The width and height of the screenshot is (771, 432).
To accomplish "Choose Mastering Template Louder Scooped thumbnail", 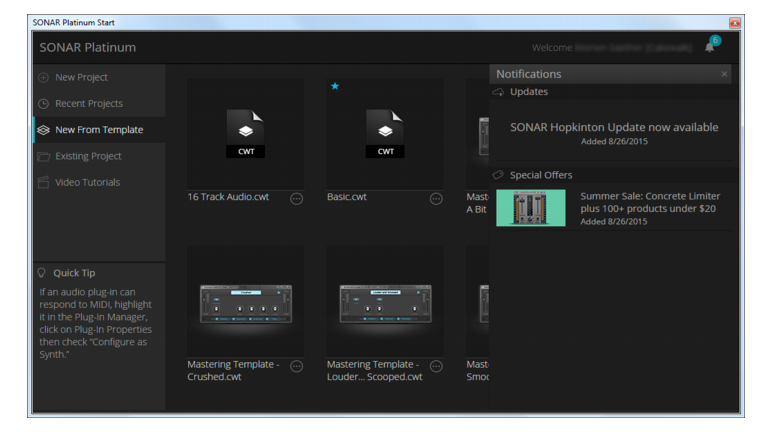I will (x=385, y=304).
